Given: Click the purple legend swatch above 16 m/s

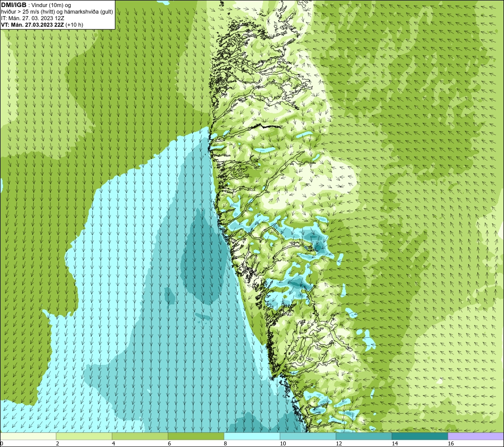Looking at the screenshot, I should click(476, 436).
